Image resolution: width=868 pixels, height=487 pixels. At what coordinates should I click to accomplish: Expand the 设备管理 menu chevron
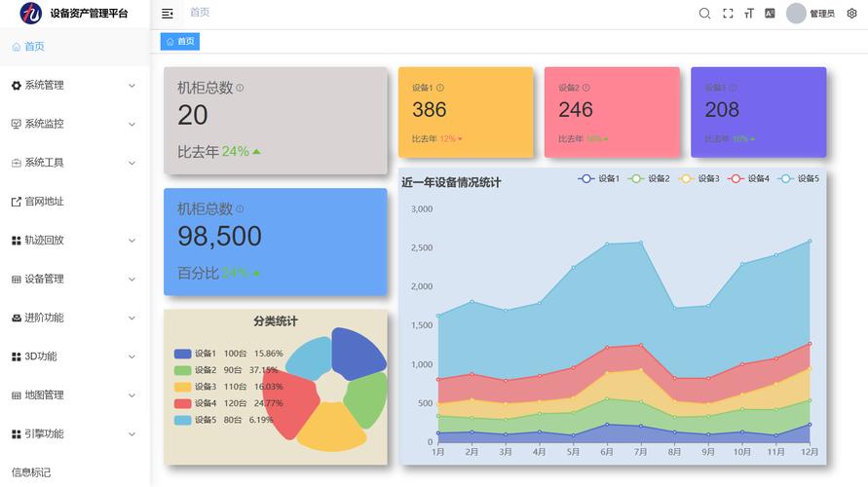132,279
